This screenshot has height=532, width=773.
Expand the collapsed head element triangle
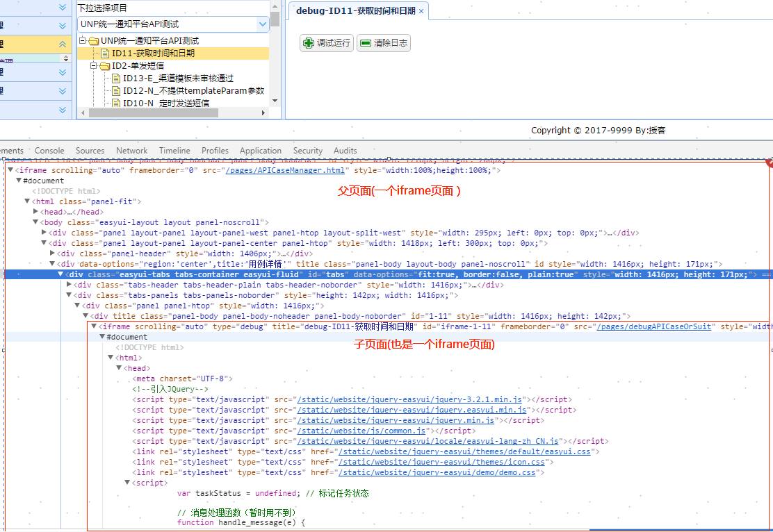36,212
